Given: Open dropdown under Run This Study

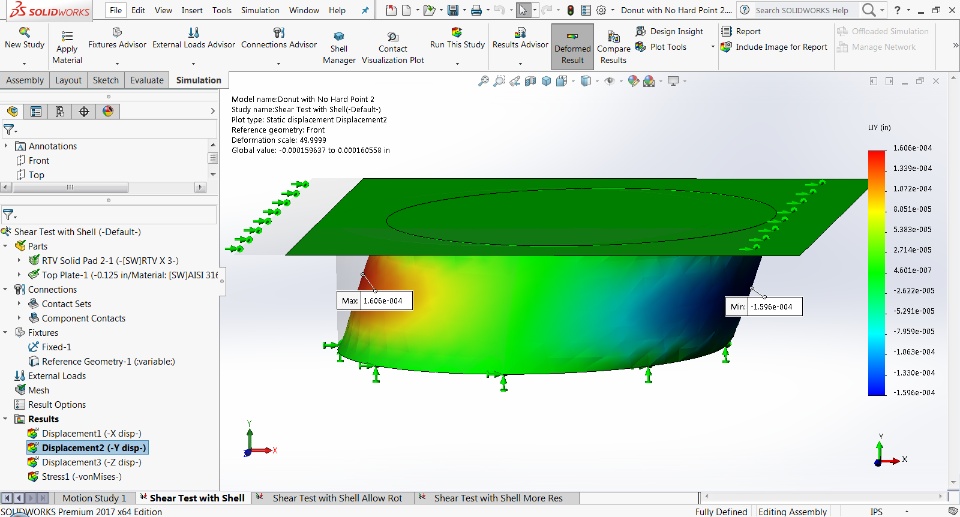Looking at the screenshot, I should 457,64.
